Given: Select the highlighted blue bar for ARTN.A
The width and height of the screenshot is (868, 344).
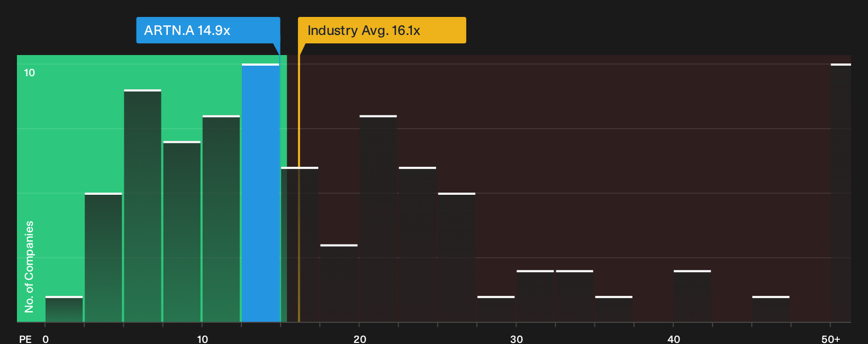Looking at the screenshot, I should [260, 193].
